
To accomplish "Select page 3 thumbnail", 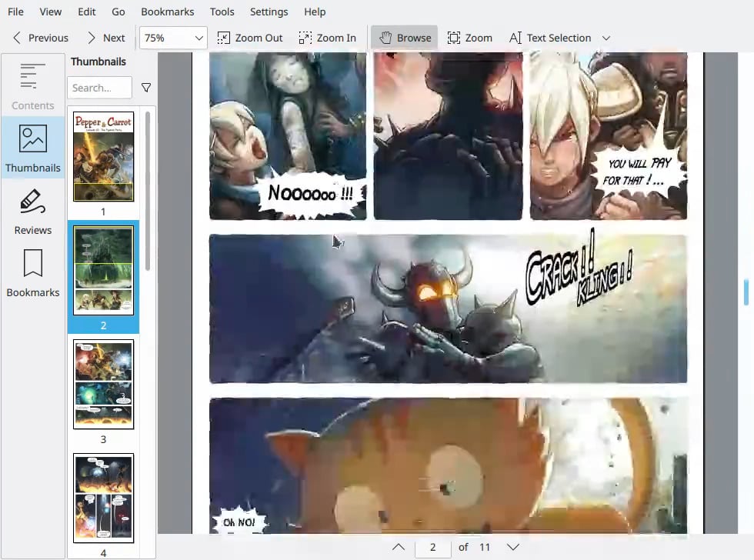I will 103,384.
